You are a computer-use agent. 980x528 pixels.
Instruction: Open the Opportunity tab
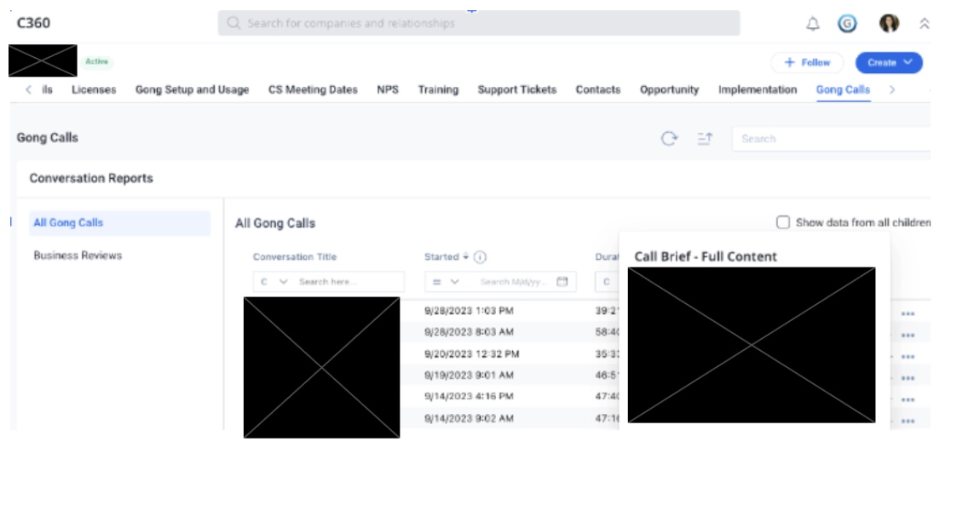coord(669,89)
